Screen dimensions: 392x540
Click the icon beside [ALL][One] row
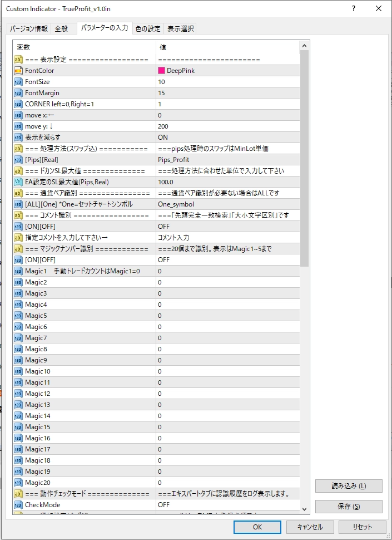[x=18, y=204]
